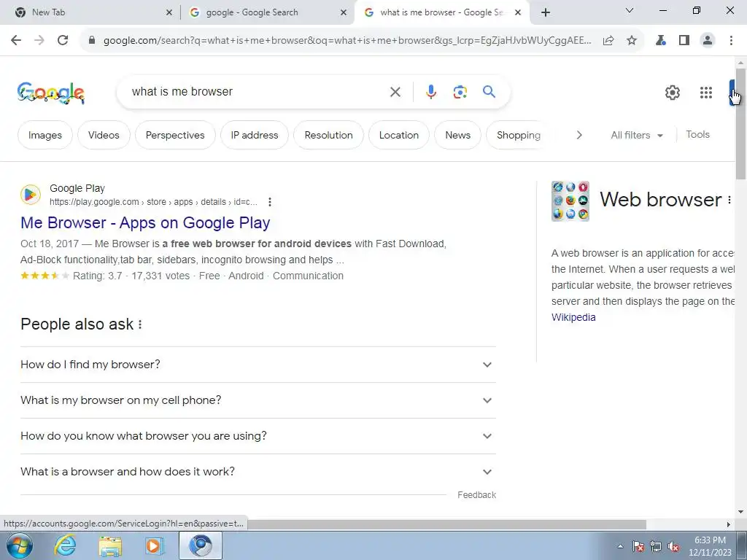Open Chrome's three-dot menu

731,41
